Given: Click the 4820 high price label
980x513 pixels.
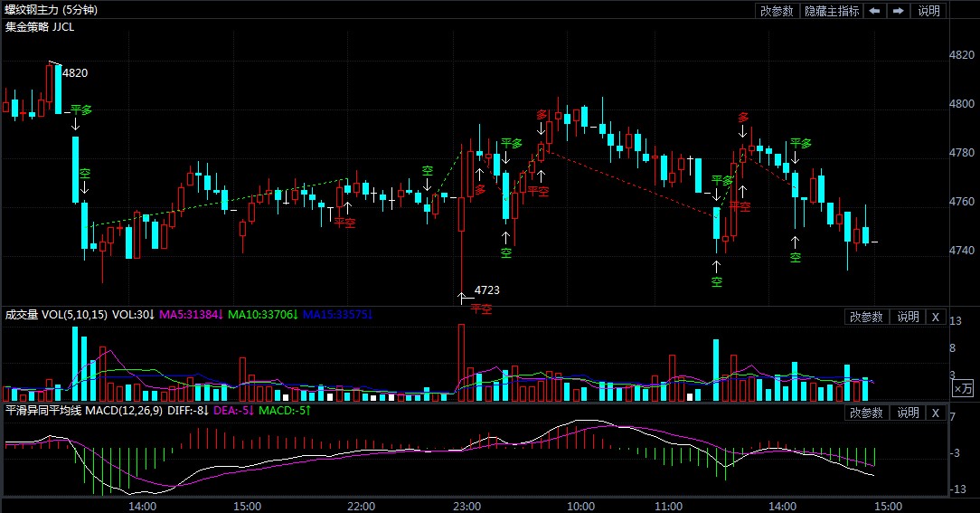Looking at the screenshot, I should click(75, 73).
